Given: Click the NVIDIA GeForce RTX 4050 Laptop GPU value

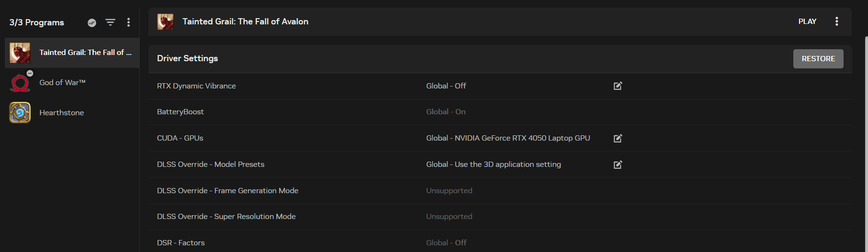Looking at the screenshot, I should tap(508, 138).
